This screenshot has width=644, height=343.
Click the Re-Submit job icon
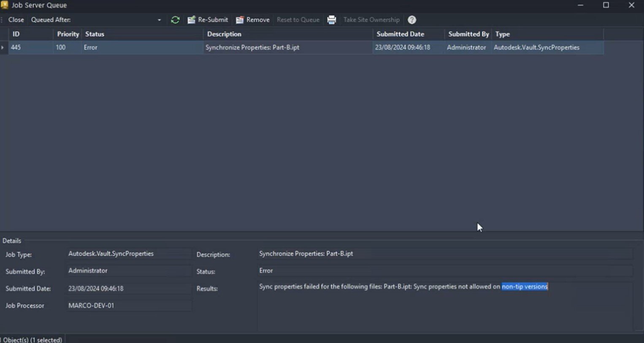point(192,20)
